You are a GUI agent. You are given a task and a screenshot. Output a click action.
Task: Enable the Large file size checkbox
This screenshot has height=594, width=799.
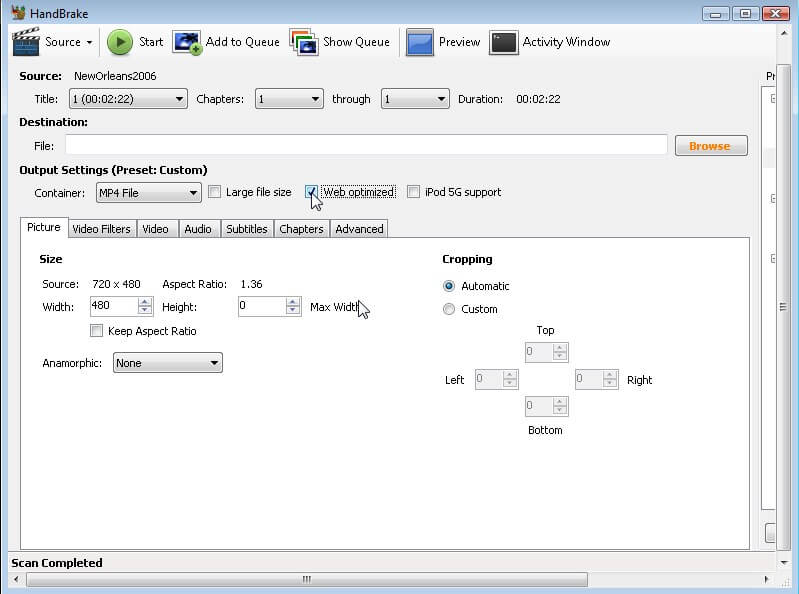point(214,192)
